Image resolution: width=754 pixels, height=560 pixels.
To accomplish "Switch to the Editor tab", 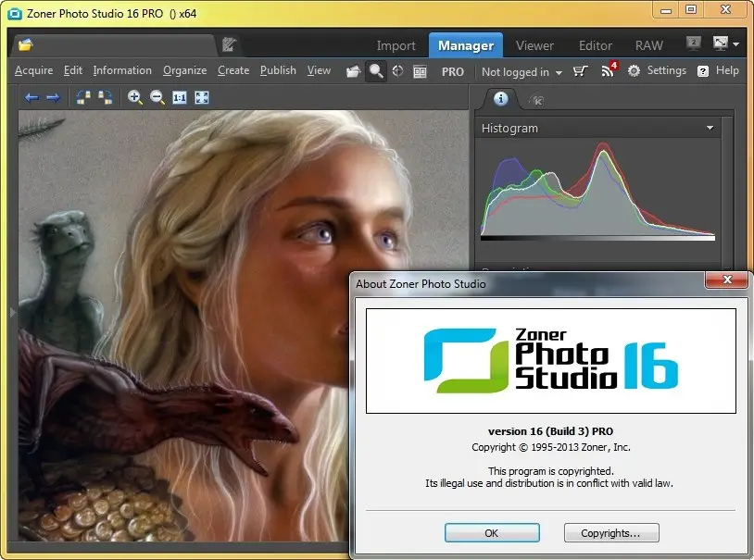I will click(x=596, y=45).
